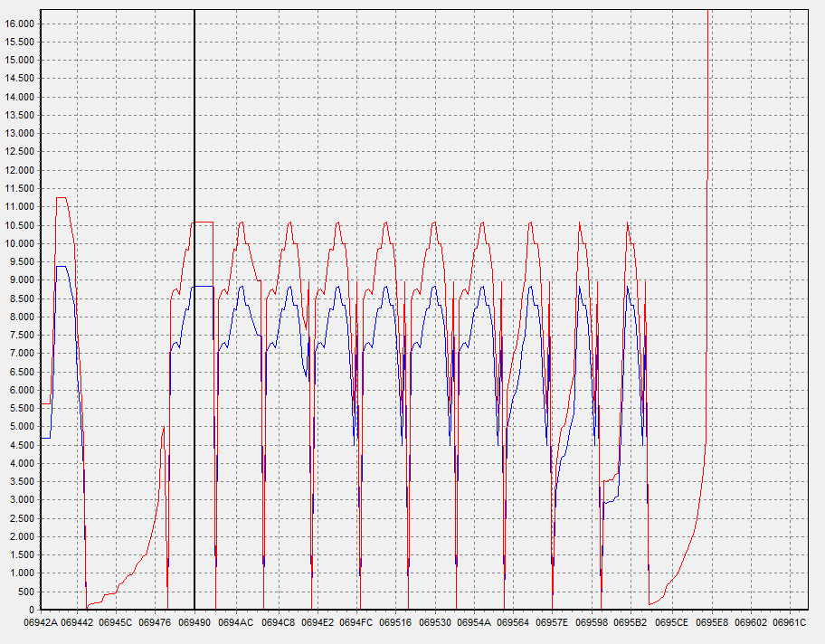Select the 11.000 value on the y-axis

coord(20,206)
